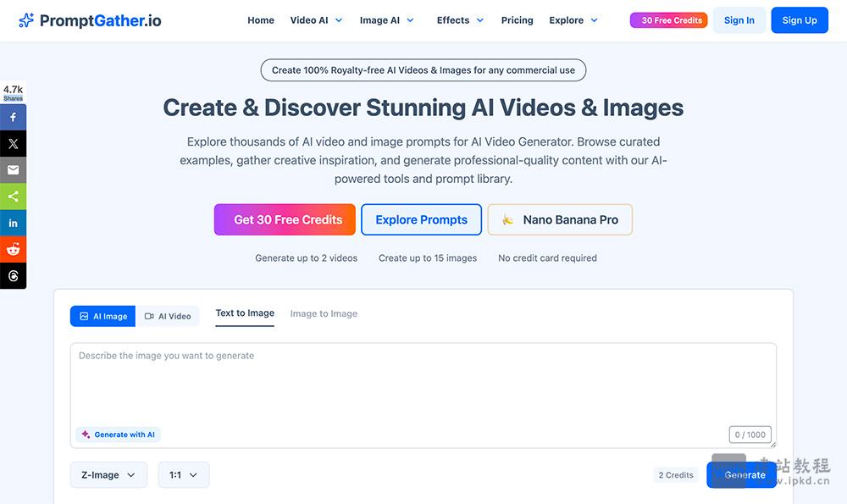
Task: Open the Z-Image model dropdown
Action: [108, 475]
